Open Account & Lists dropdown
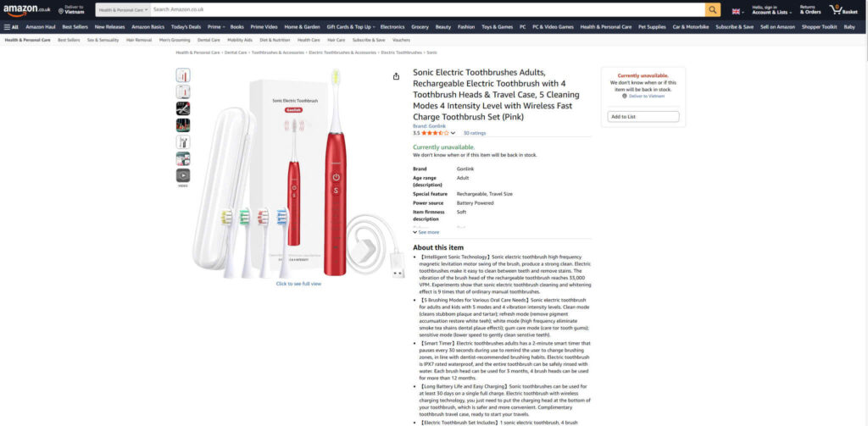This screenshot has height=426, width=868. (x=771, y=10)
